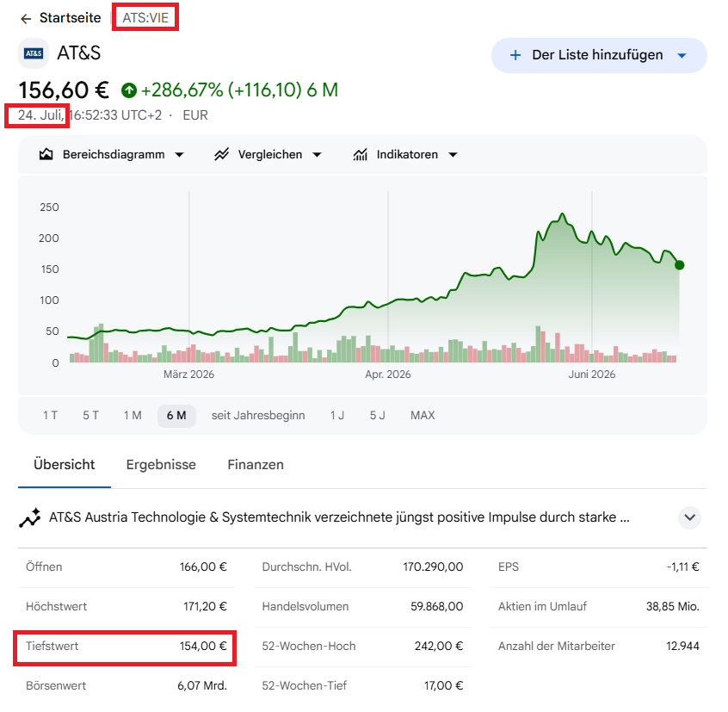The image size is (728, 712).
Task: Switch to the Finanzen tab
Action: (x=256, y=464)
